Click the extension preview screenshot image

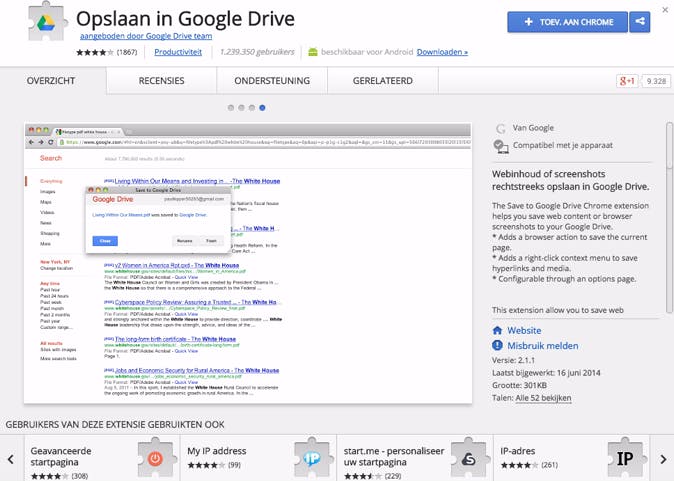(248, 263)
